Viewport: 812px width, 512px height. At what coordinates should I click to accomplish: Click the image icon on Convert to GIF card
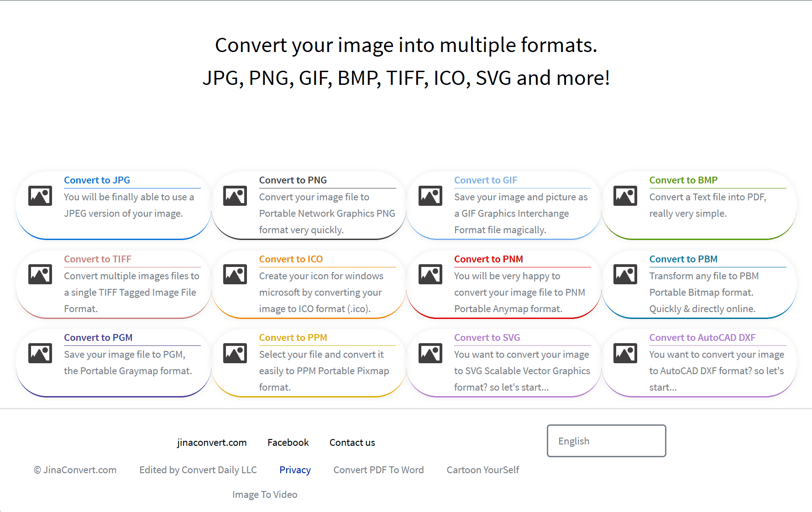(430, 196)
